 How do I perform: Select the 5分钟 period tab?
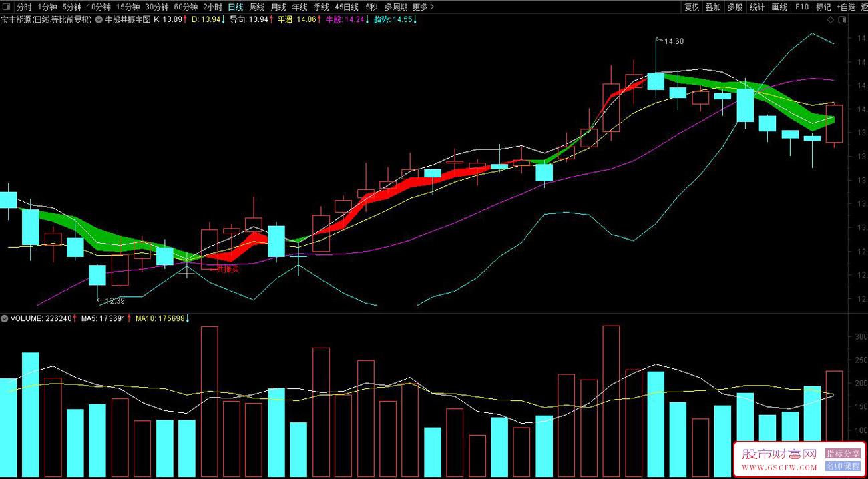[73, 7]
